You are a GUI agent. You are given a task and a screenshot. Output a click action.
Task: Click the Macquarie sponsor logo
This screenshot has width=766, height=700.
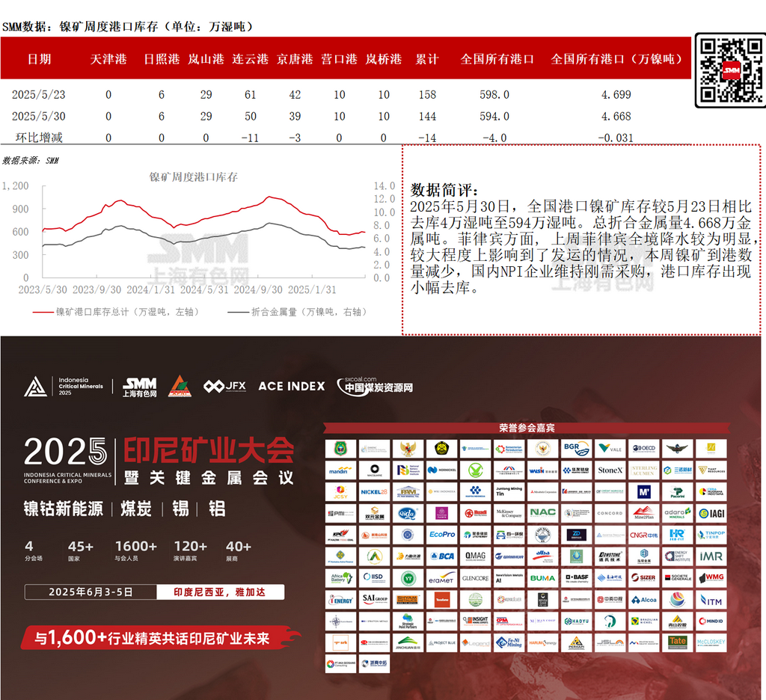coord(374,470)
